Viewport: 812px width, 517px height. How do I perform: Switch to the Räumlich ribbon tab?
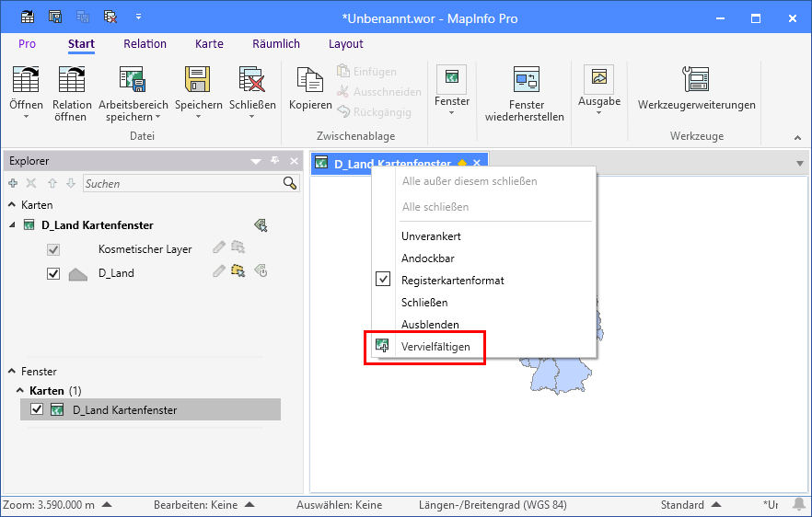click(276, 44)
